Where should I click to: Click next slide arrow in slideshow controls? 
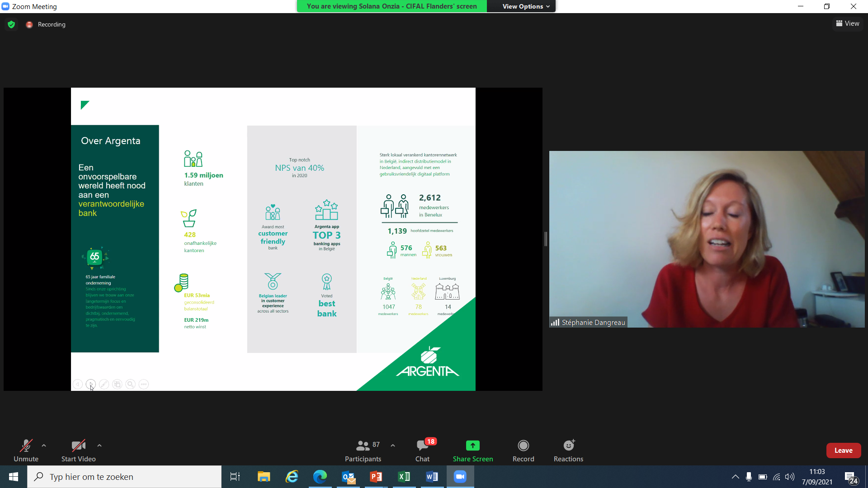91,384
